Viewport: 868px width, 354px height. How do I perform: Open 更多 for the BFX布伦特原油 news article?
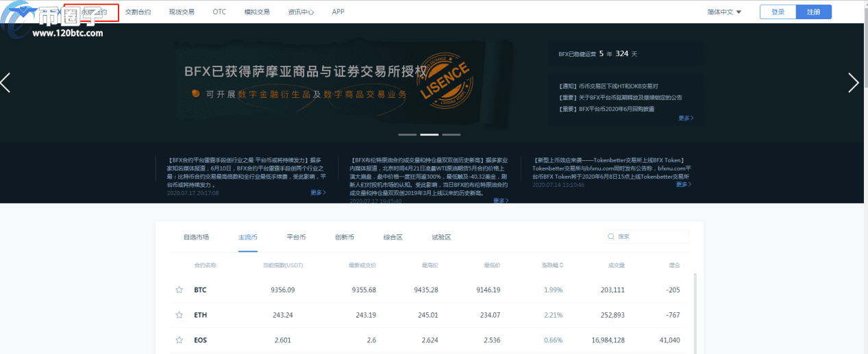501,201
